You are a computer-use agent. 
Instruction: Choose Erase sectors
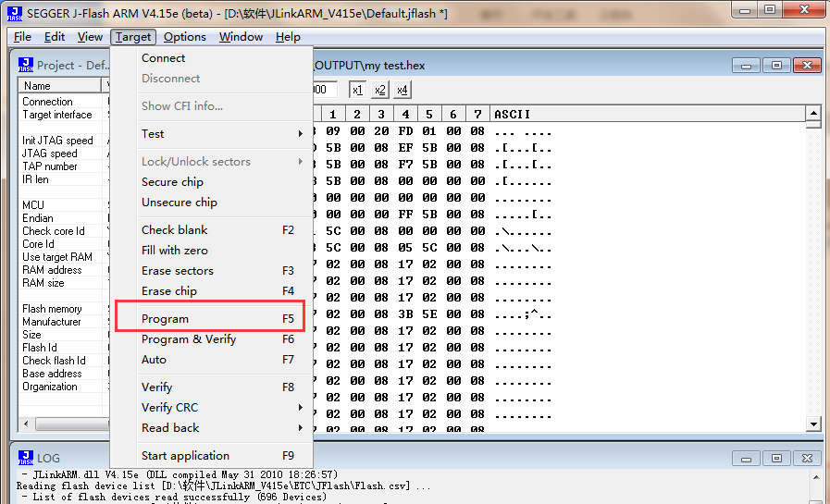pos(212,271)
